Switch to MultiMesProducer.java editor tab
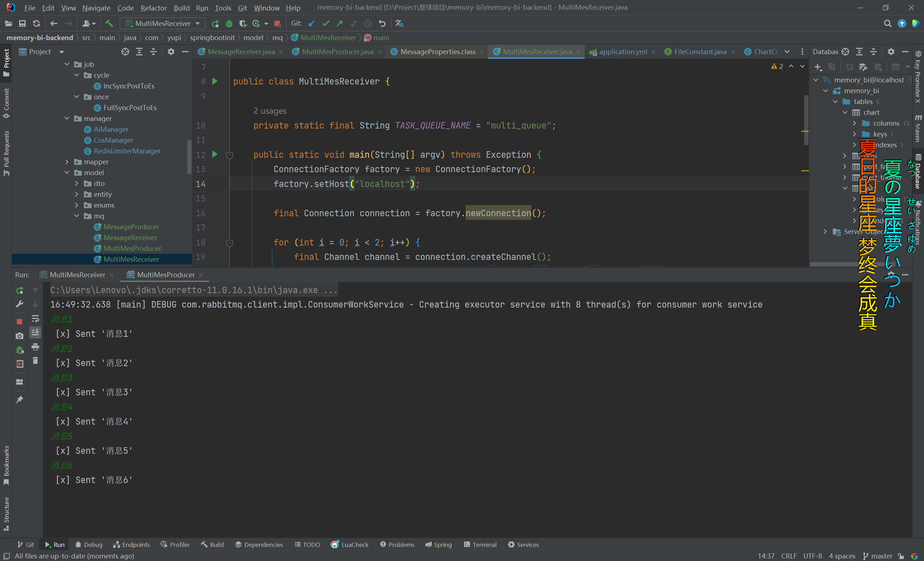The image size is (924, 561). click(337, 52)
